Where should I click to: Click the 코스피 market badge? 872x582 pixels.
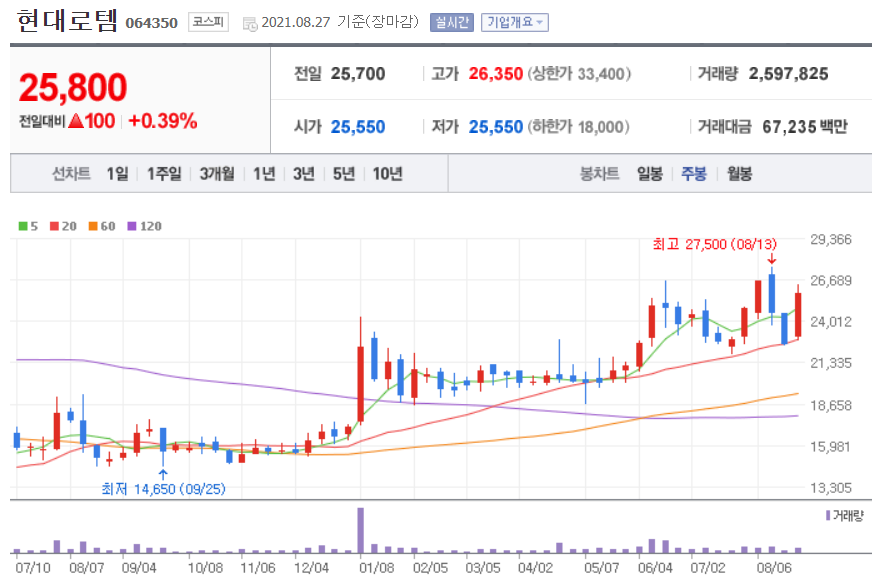208,22
